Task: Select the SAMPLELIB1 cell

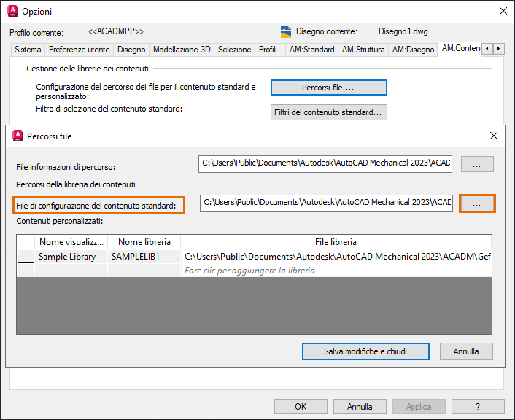Action: pos(144,257)
